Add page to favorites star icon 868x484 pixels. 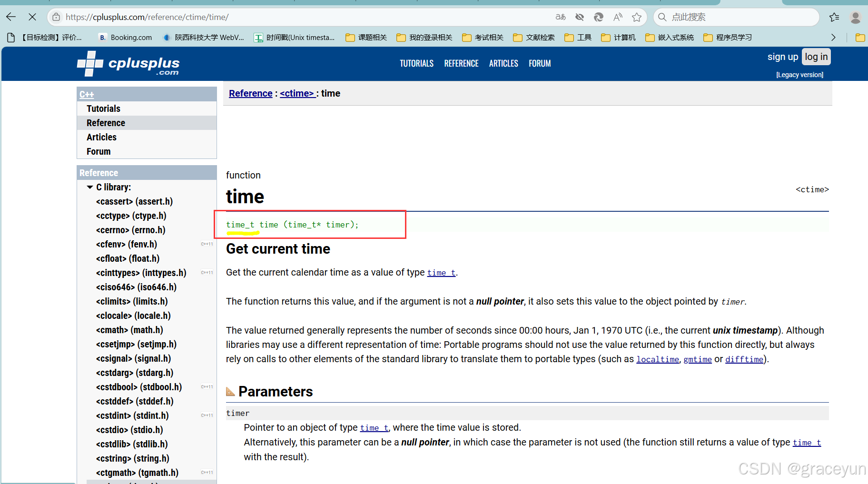coord(637,17)
